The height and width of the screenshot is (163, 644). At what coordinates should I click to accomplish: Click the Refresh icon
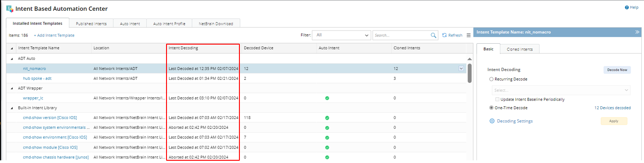444,35
